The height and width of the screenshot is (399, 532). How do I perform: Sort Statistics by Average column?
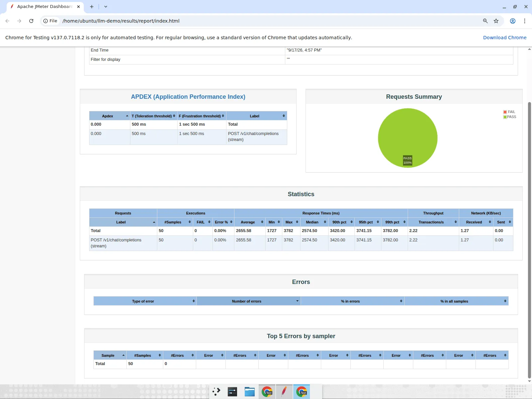[250, 222]
